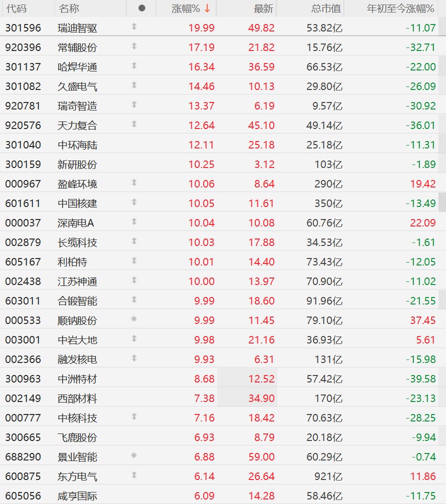Click year-to-date value 37.45

click(423, 320)
